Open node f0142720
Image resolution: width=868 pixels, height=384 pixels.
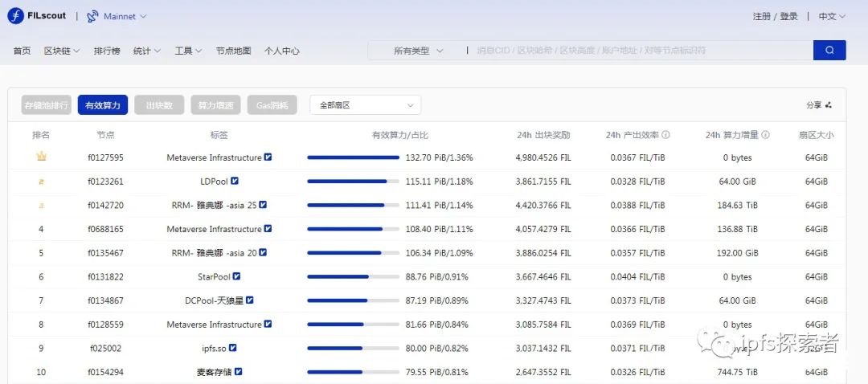click(x=106, y=206)
